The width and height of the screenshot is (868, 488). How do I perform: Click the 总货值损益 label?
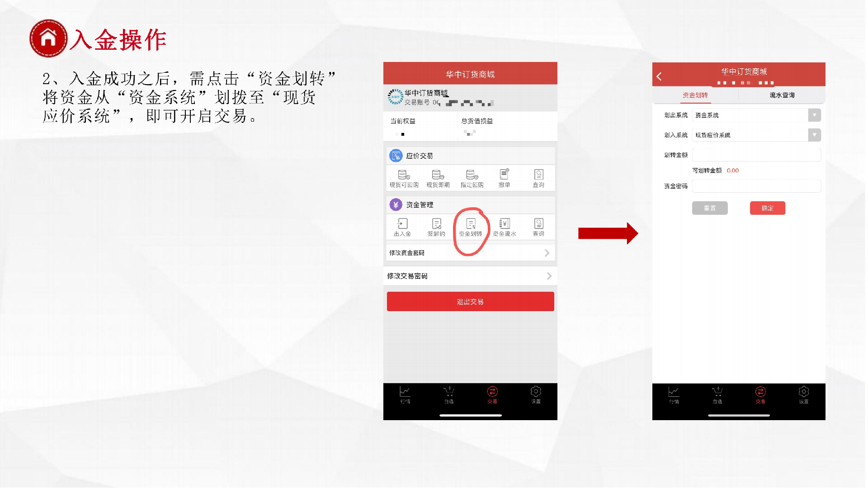tap(477, 121)
